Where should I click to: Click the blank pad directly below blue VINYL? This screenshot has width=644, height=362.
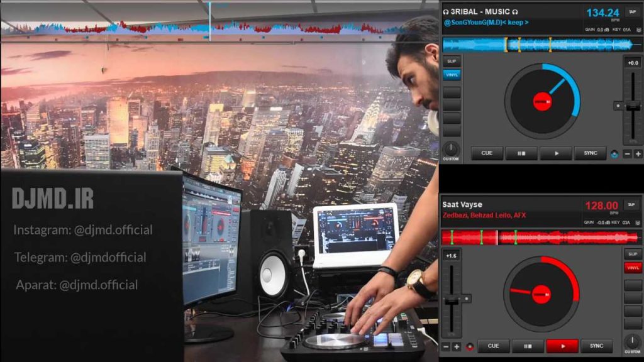pyautogui.click(x=452, y=92)
